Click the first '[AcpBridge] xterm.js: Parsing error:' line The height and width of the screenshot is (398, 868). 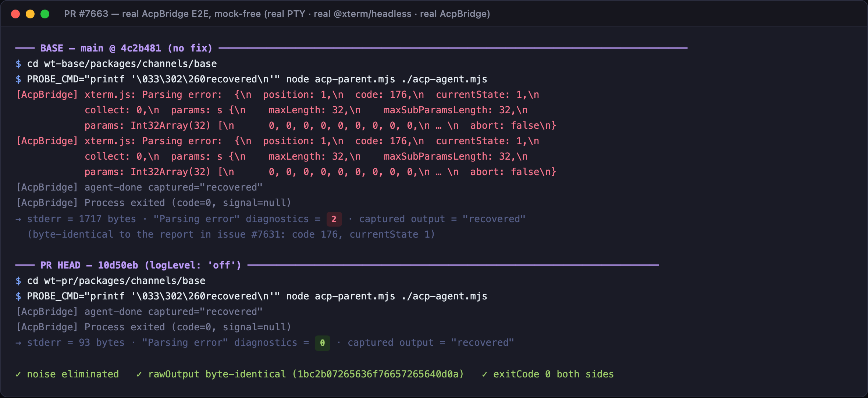click(x=278, y=95)
